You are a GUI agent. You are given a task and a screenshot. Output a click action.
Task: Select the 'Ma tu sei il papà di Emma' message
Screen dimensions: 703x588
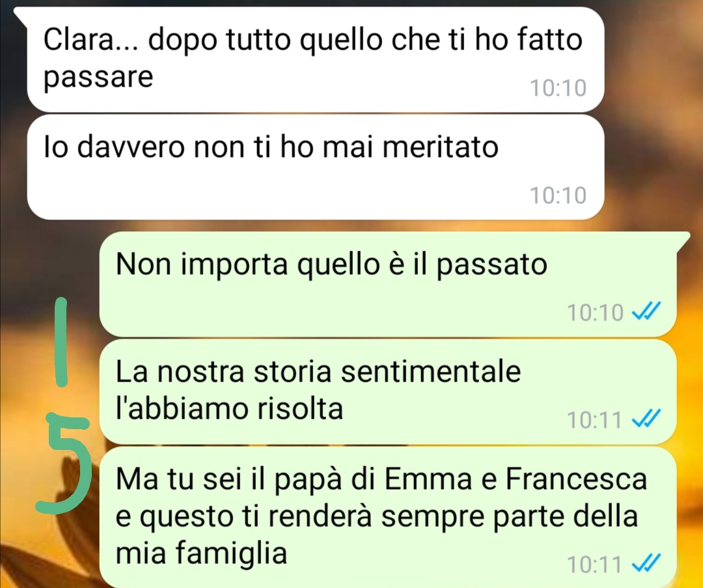pos(388,517)
